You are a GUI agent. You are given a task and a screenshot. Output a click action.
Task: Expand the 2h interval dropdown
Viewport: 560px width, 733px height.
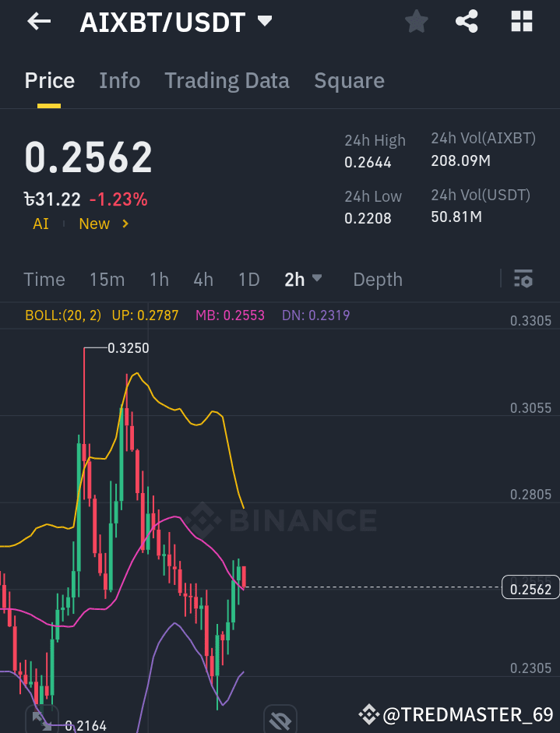[x=303, y=279]
